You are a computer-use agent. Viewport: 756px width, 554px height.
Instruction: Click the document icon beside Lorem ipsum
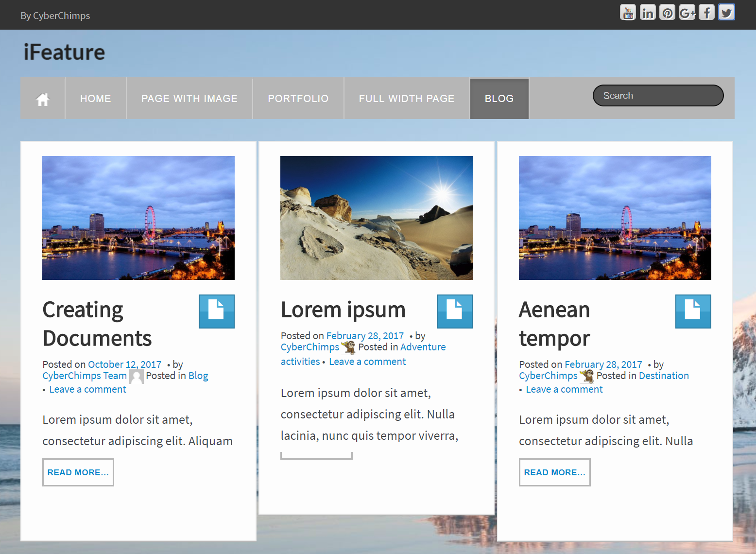tap(455, 311)
